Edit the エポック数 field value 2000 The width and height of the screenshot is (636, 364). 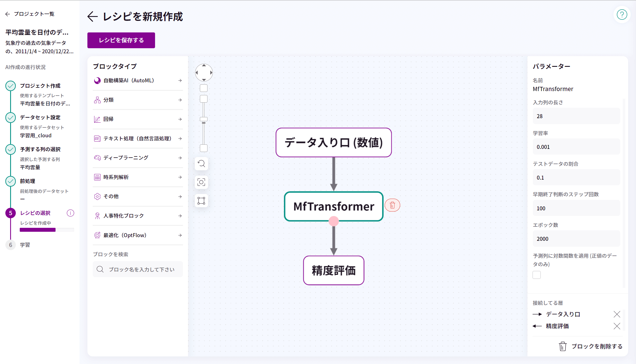[x=576, y=239]
